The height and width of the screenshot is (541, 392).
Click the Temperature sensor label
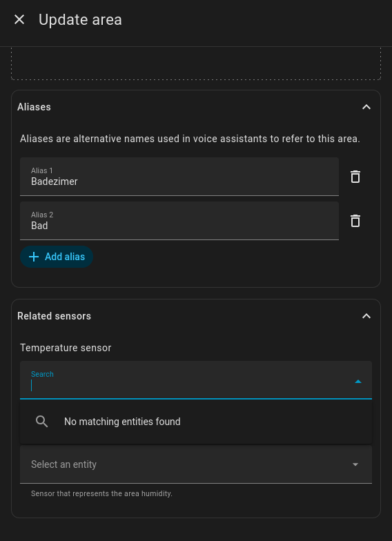point(66,348)
